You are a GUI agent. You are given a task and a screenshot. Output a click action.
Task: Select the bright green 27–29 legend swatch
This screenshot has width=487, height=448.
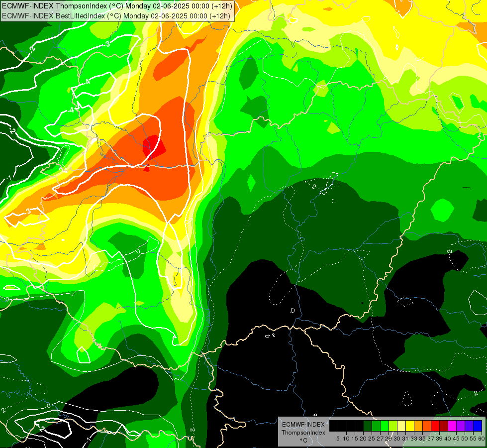click(385, 426)
